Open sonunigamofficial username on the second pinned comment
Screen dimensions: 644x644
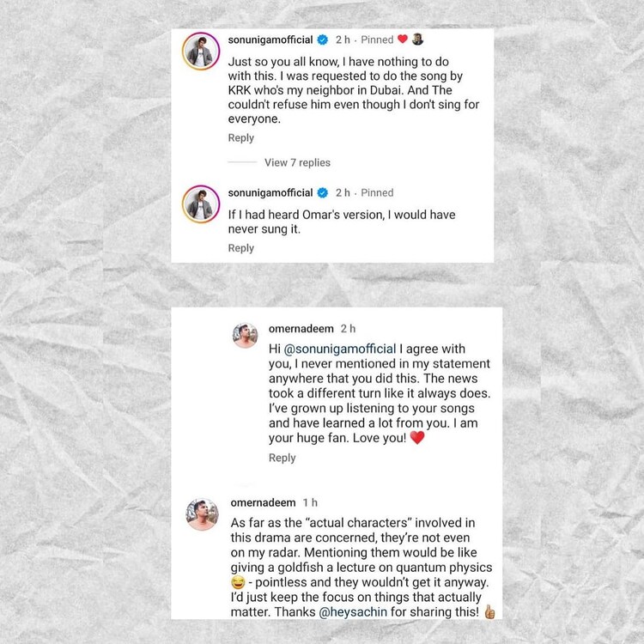(270, 192)
